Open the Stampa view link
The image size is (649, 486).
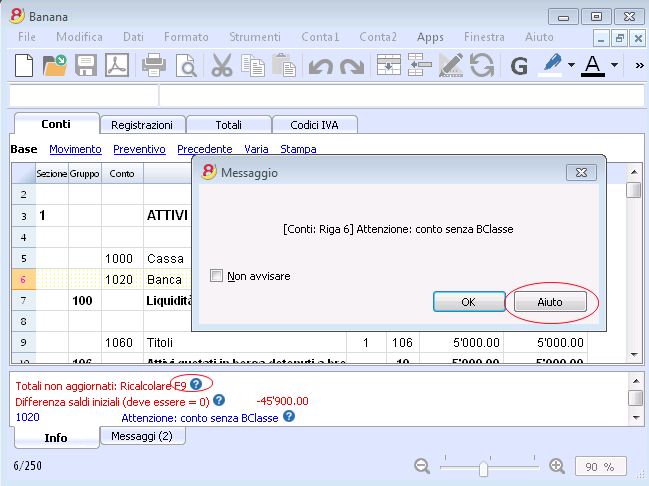[x=298, y=149]
